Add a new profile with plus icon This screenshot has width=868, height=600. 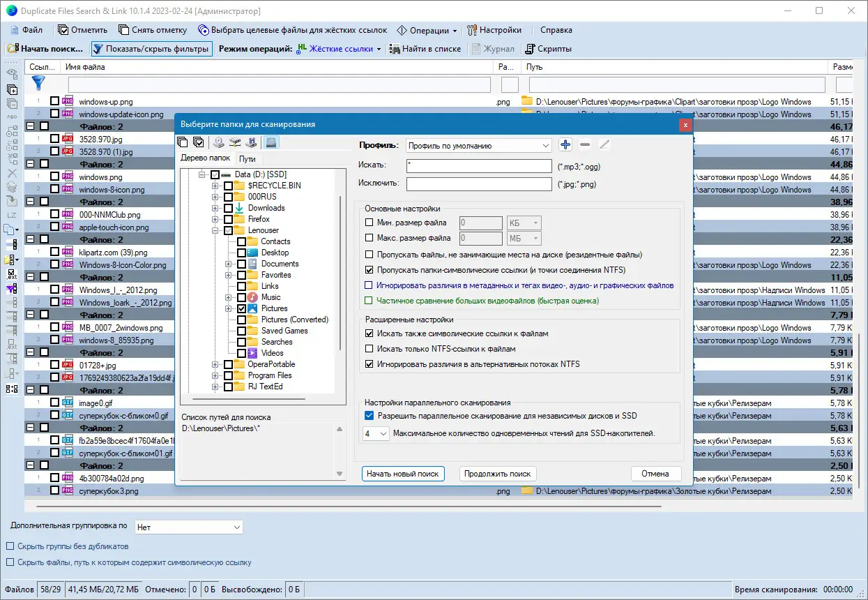click(565, 144)
